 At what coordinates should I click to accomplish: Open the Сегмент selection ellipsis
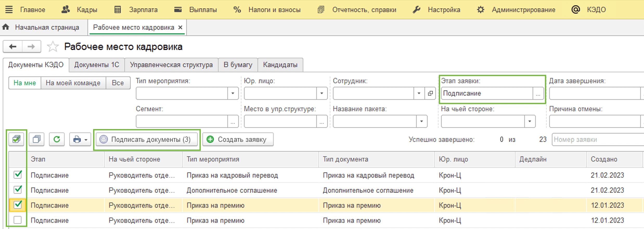[233, 122]
